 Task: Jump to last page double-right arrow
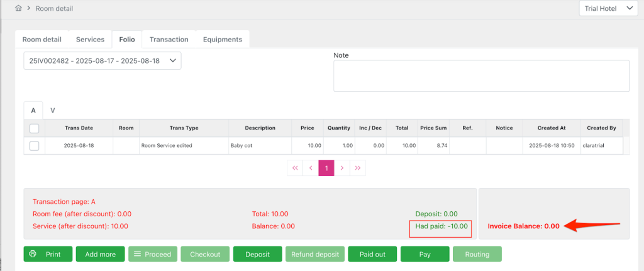[x=358, y=169]
